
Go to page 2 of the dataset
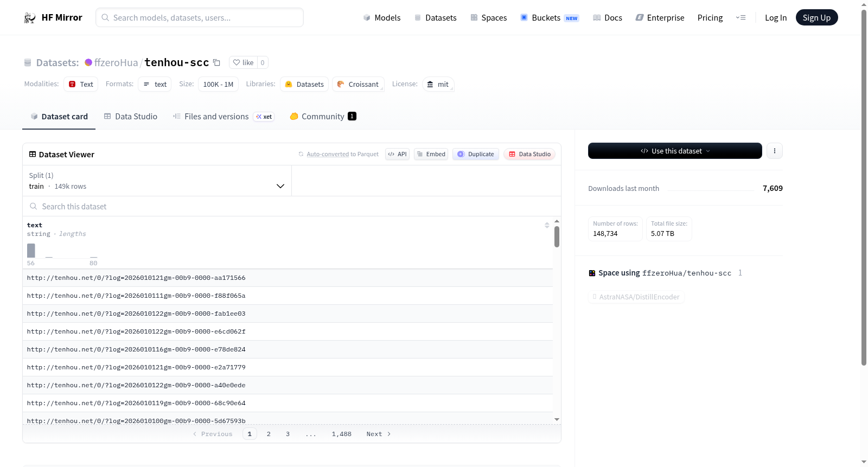269,434
